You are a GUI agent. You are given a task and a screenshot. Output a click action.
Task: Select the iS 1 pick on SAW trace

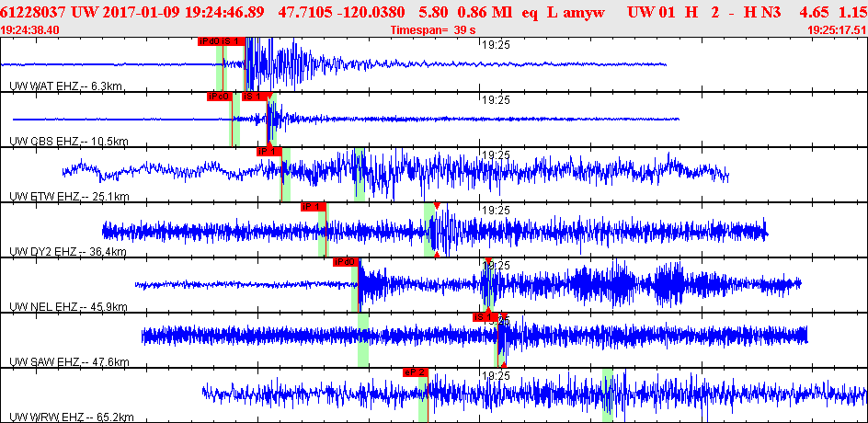pos(484,317)
